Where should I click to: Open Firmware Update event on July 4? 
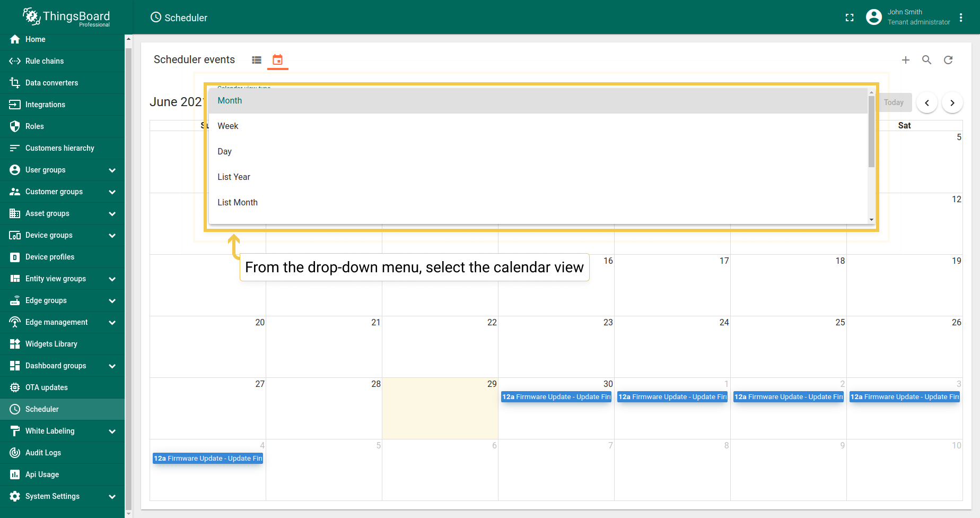pyautogui.click(x=208, y=459)
